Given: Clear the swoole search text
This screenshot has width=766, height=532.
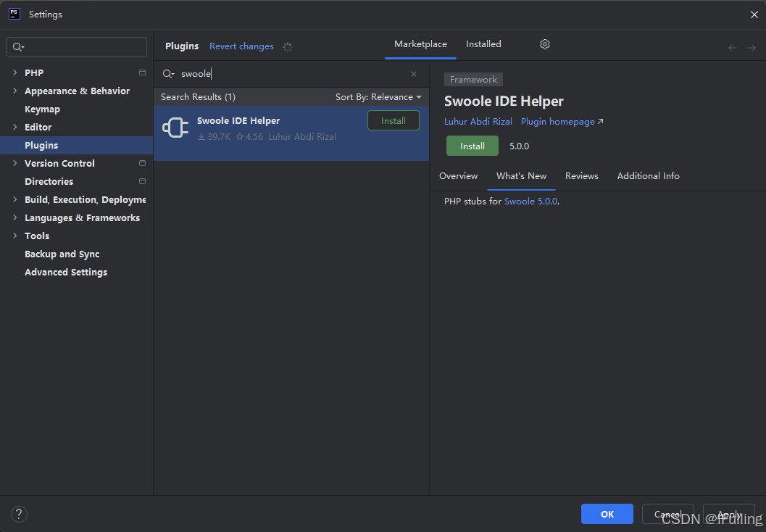Looking at the screenshot, I should click(414, 74).
